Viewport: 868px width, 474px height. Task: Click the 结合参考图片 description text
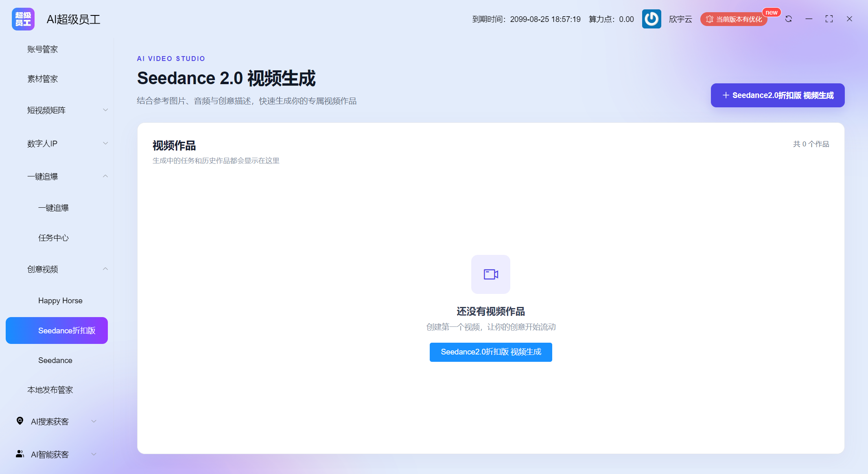coord(247,101)
